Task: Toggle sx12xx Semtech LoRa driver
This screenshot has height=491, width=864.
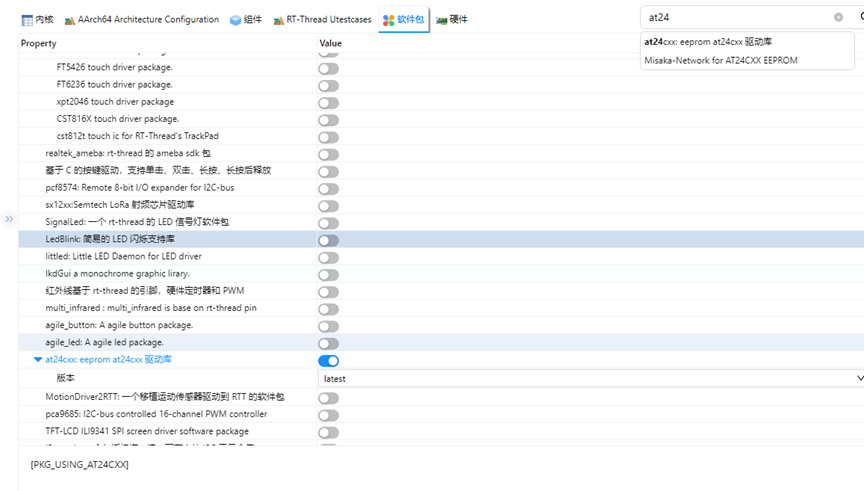Action: click(328, 206)
